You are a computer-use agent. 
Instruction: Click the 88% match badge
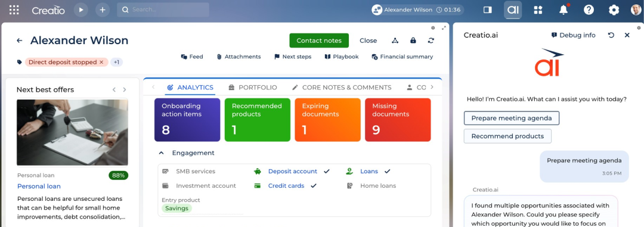[118, 176]
